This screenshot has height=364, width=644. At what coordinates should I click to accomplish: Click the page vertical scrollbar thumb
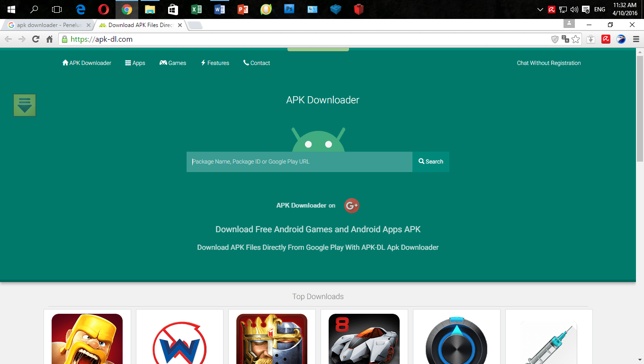coord(640,109)
